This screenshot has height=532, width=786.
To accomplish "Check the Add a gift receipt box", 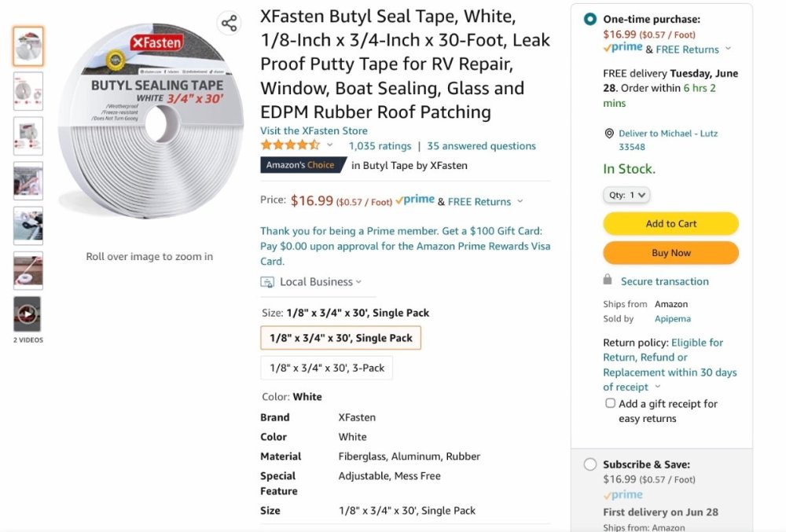I will click(610, 403).
